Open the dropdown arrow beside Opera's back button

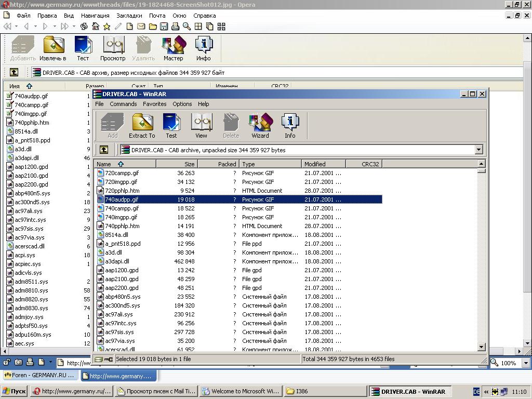(35, 26)
